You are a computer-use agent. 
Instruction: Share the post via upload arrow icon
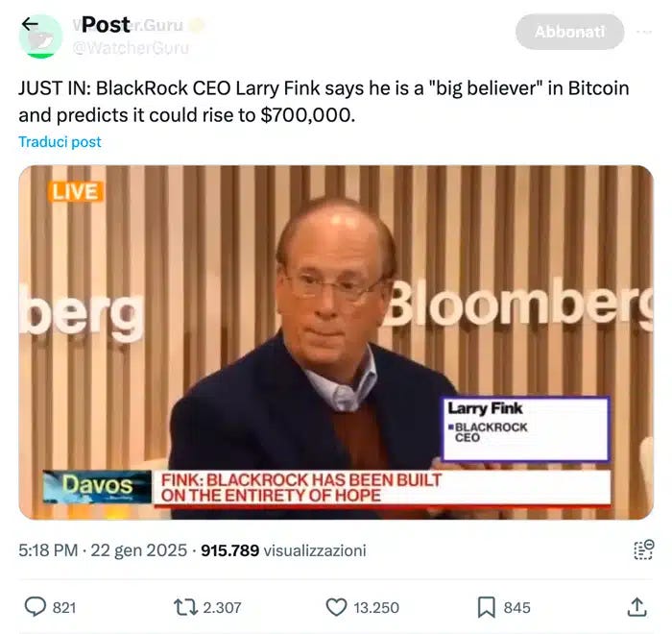click(x=637, y=607)
